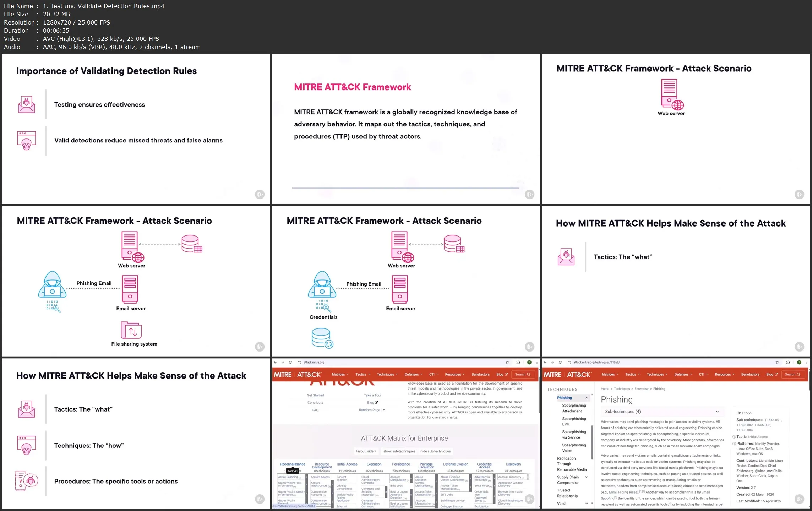The height and width of the screenshot is (511, 812).
Task: Click show sub-techniques button
Action: 399,451
